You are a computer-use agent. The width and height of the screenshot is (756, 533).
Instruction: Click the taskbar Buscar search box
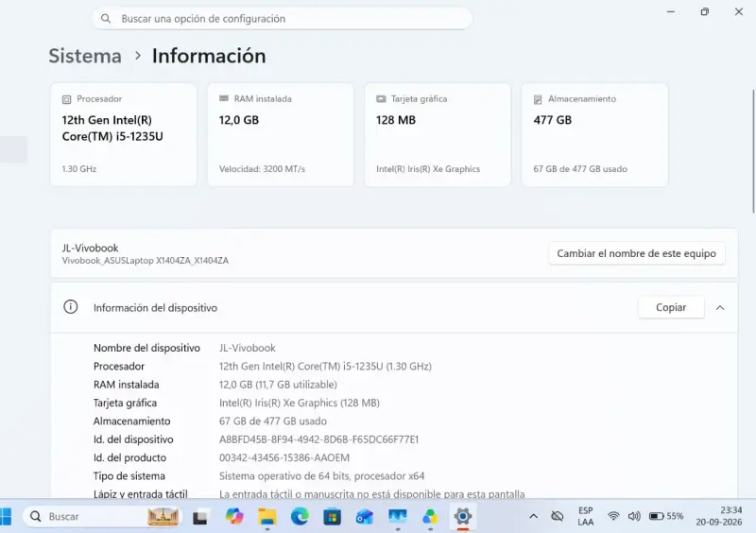[x=102, y=517]
